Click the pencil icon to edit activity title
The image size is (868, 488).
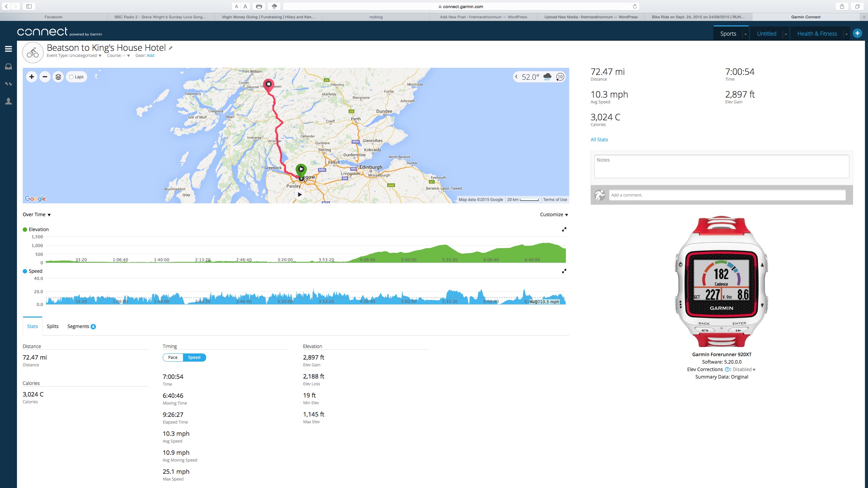pos(171,48)
